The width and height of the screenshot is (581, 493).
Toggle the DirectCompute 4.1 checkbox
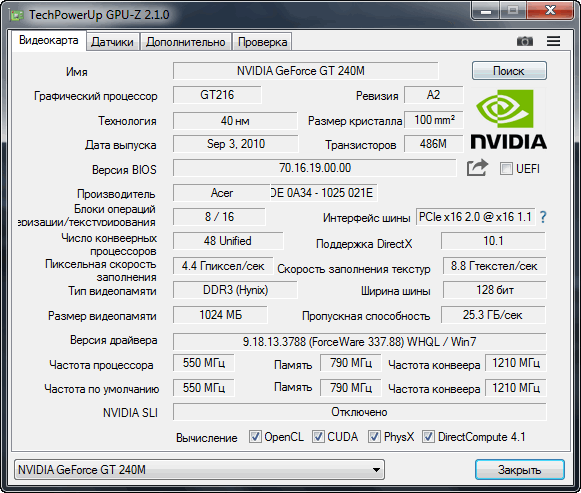coord(428,437)
